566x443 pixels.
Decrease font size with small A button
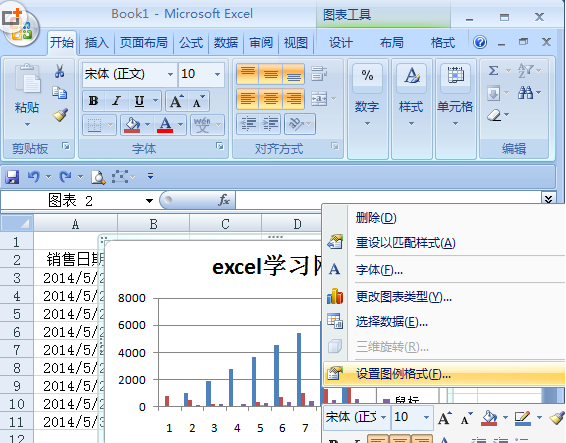tap(198, 101)
